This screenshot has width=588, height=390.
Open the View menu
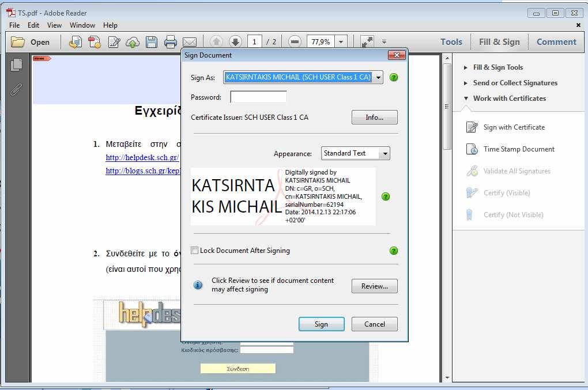(54, 25)
